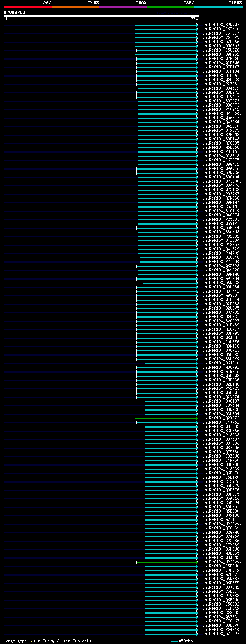This screenshot has height=644, width=246.
Task: Select hit label UniRef100_Q756S0
Action: [221, 452]
